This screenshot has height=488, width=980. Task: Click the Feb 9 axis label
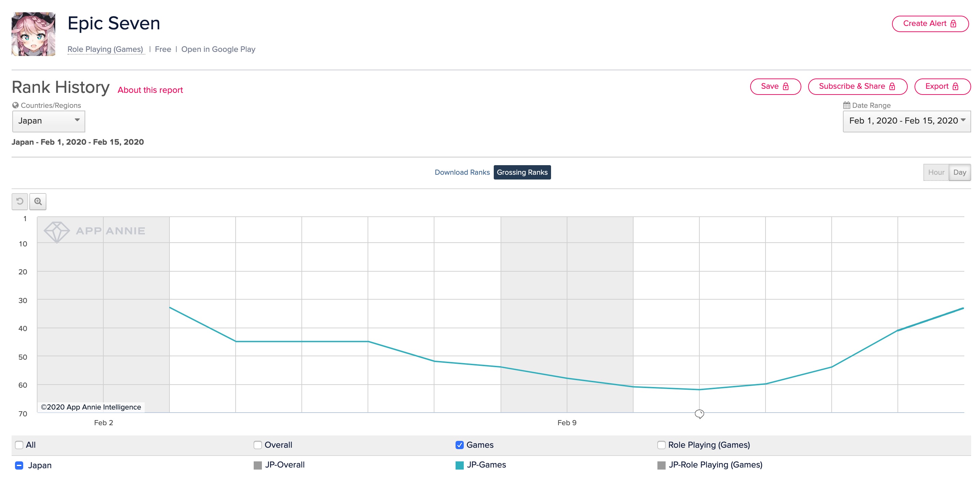click(567, 422)
